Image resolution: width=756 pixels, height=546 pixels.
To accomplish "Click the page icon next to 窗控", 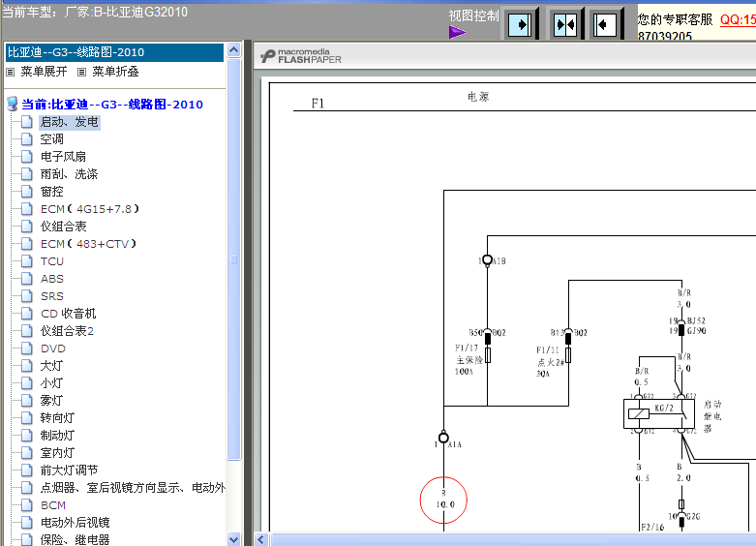I will tap(27, 192).
